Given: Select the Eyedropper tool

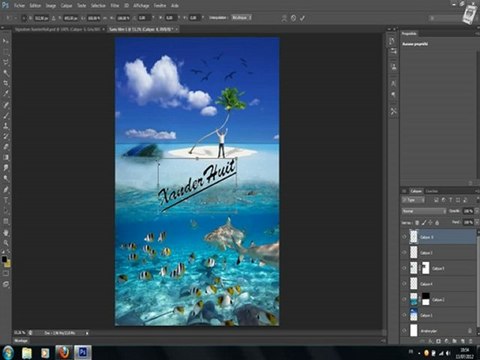Looking at the screenshot, I should [6, 94].
